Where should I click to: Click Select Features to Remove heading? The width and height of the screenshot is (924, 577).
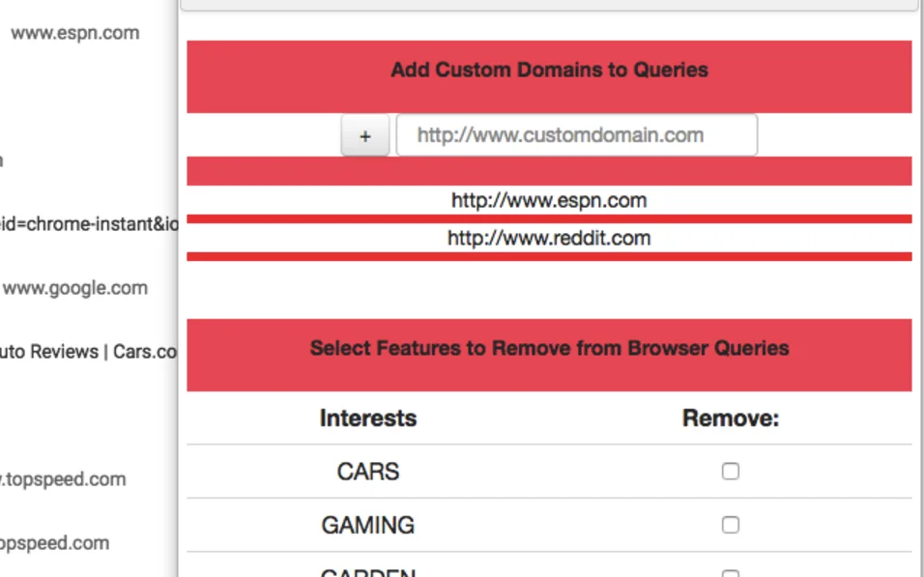tap(549, 348)
